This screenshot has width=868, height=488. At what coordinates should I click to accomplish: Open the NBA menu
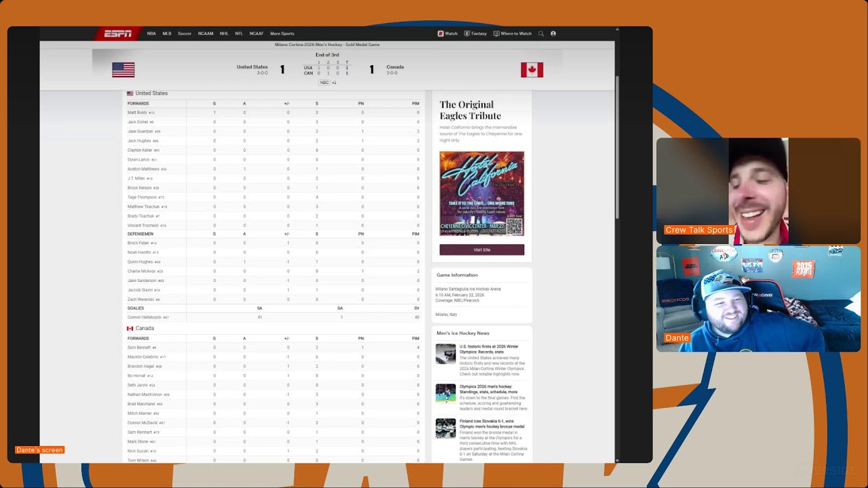151,33
